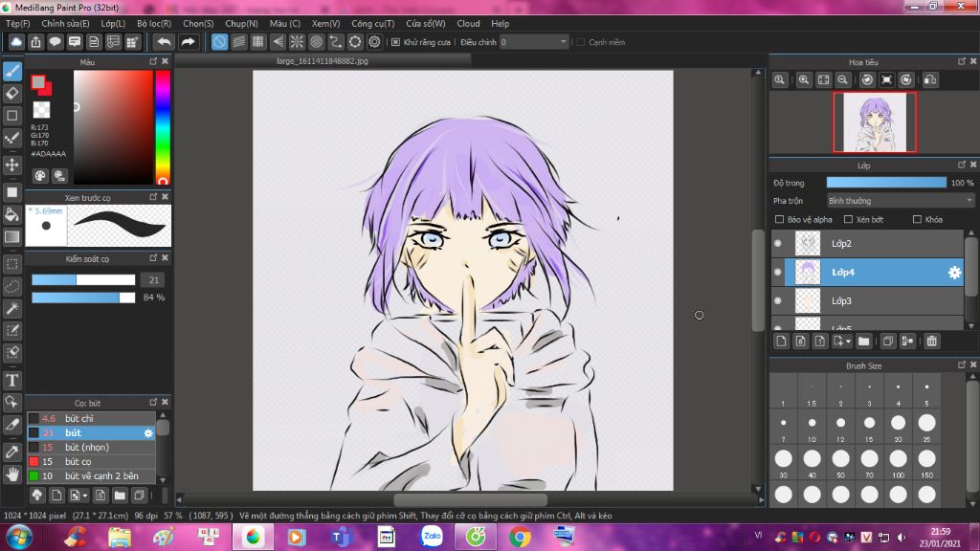Select the Brush tool in left toolbar

tap(11, 71)
